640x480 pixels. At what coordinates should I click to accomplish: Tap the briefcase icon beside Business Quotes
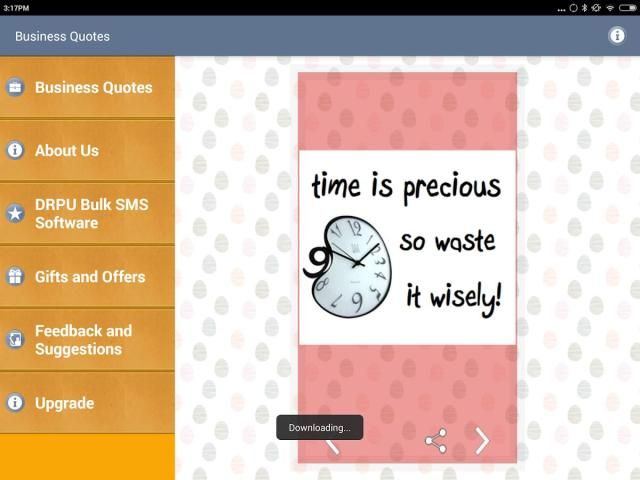tap(15, 88)
